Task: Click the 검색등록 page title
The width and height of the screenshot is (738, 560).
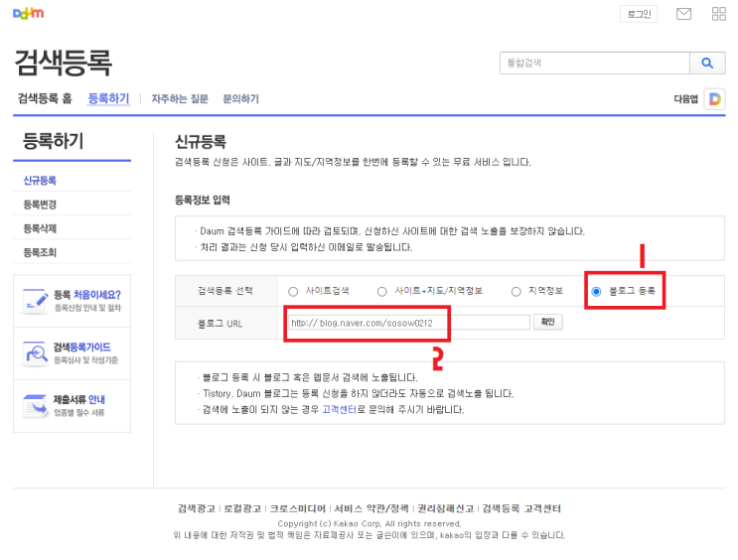Action: coord(63,63)
